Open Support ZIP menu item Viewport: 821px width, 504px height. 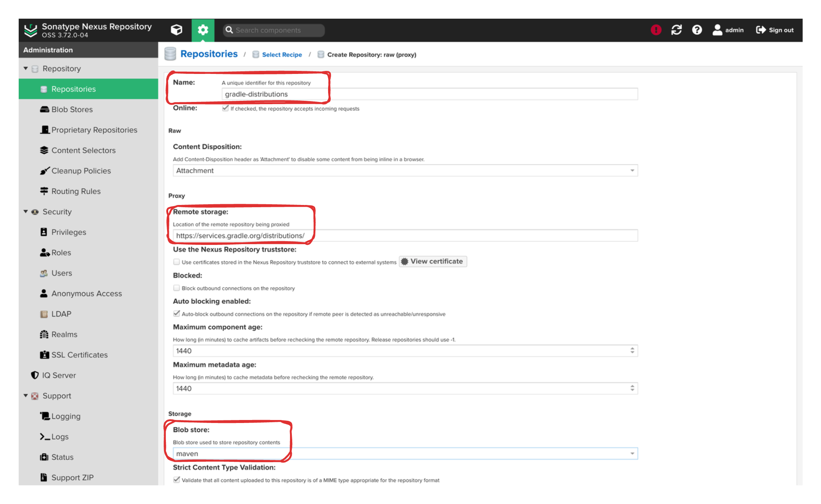[x=88, y=477]
